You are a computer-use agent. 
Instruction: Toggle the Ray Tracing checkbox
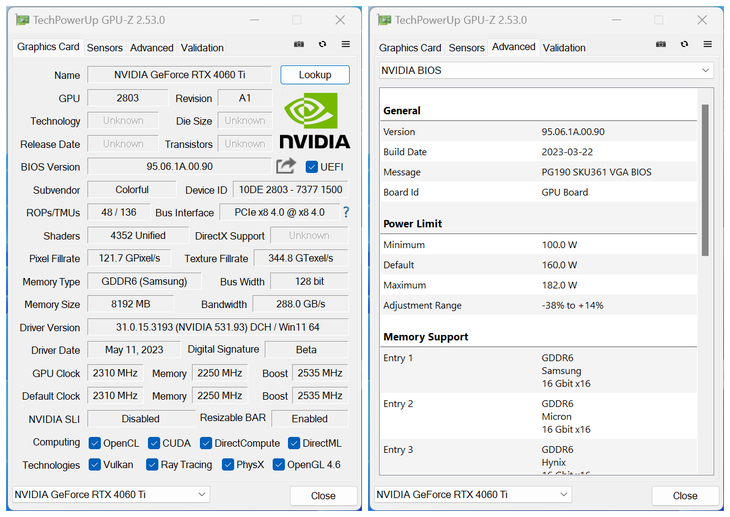tap(154, 465)
